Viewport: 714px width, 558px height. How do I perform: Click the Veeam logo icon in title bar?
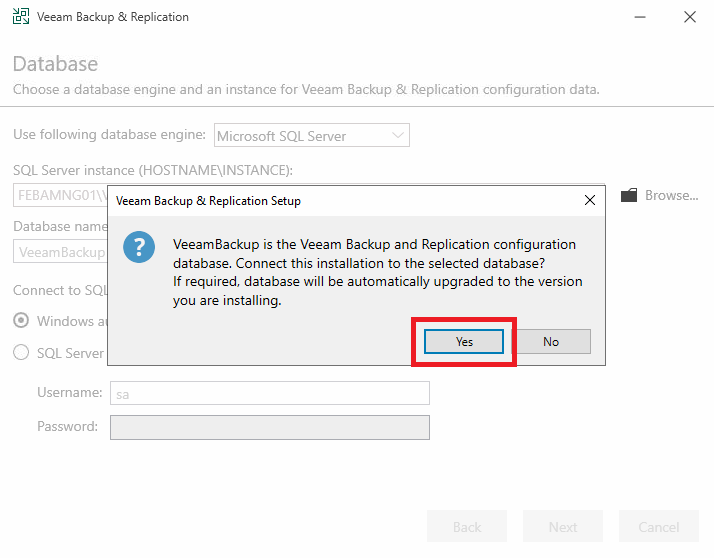point(21,16)
